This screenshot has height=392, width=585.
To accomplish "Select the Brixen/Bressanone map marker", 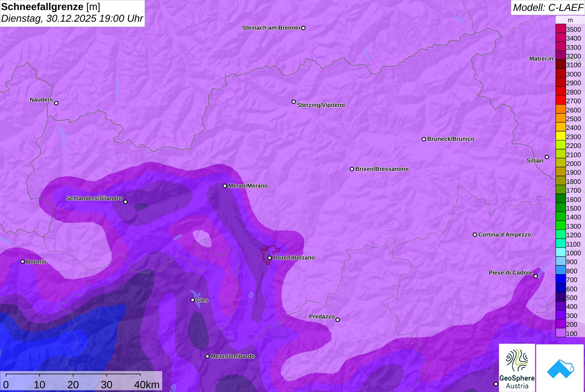I will pos(352,169).
